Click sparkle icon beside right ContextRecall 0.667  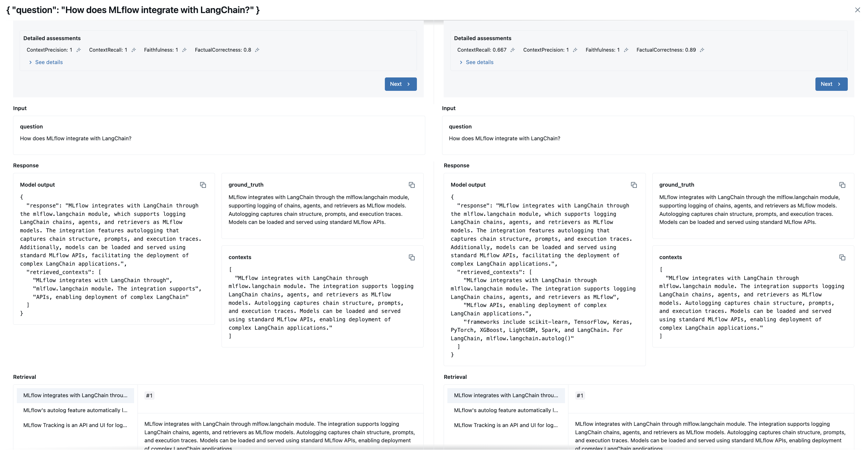(x=512, y=50)
